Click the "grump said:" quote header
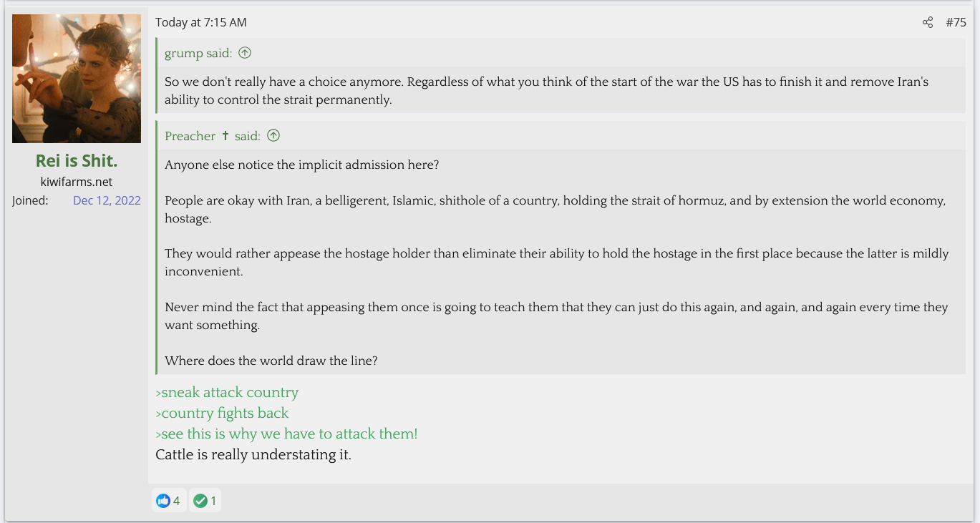 point(199,53)
